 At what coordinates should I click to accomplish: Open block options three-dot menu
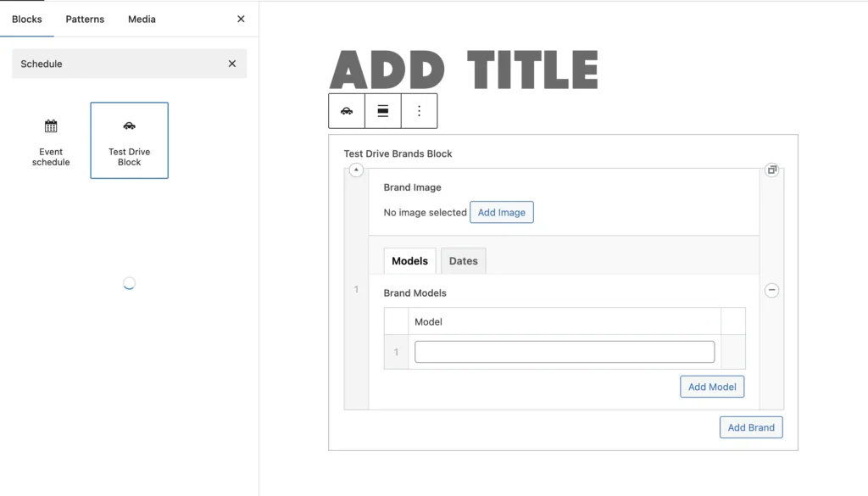click(419, 111)
